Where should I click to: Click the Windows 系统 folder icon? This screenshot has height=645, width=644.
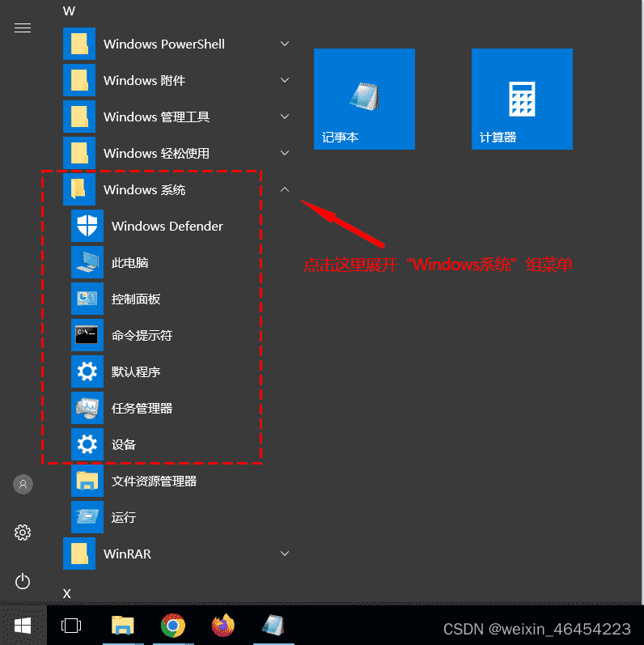(x=79, y=189)
